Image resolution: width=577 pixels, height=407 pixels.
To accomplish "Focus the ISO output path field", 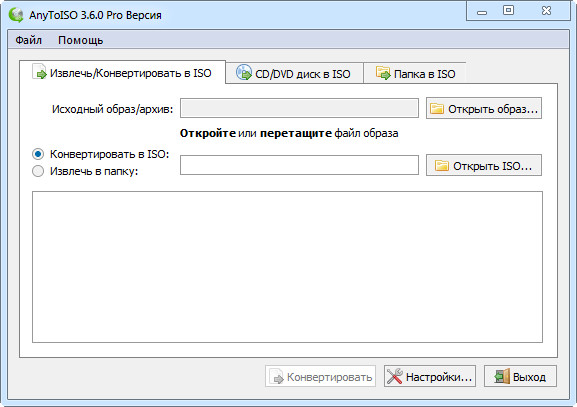I will pos(299,165).
